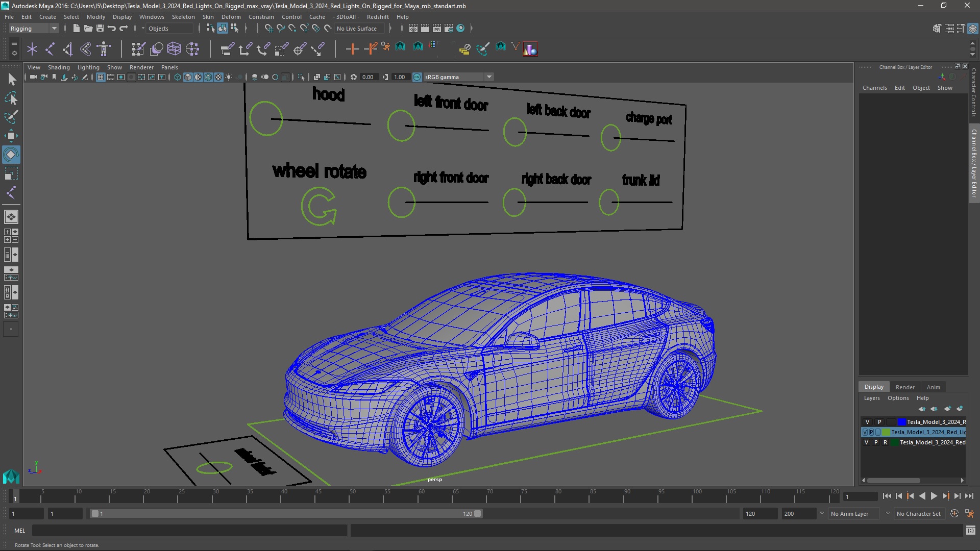Open the Deform menu
Viewport: 980px width, 551px height.
coord(231,17)
